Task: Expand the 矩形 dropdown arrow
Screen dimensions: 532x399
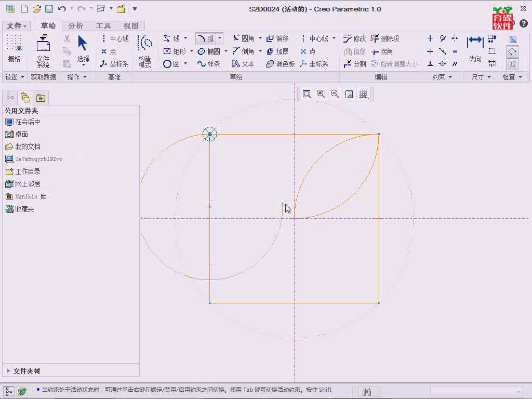Action: coord(191,51)
